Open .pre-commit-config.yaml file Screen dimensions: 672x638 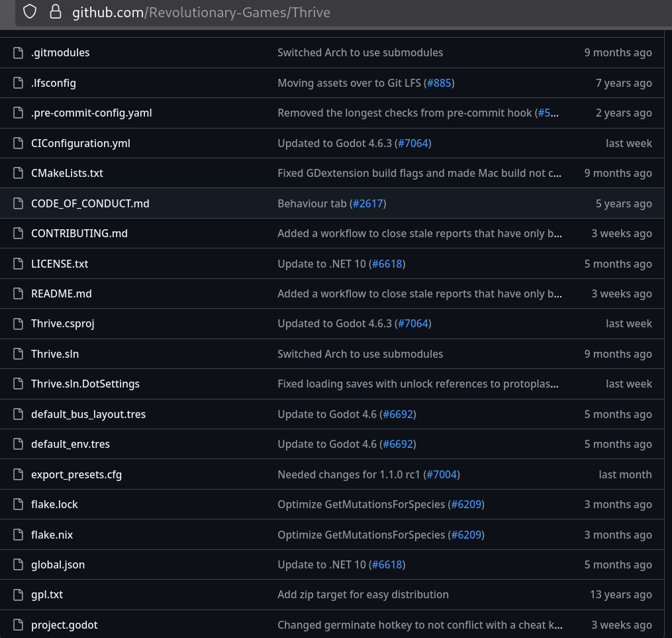(92, 113)
